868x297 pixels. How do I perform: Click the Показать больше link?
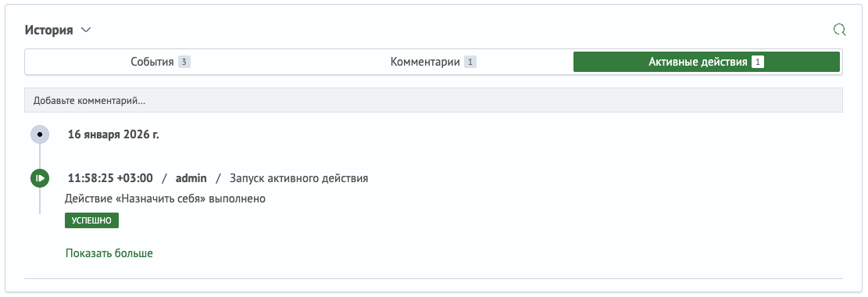pyautogui.click(x=109, y=253)
